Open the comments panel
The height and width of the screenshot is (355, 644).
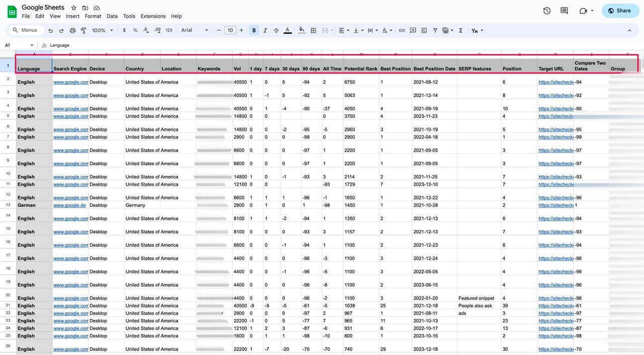click(x=564, y=11)
